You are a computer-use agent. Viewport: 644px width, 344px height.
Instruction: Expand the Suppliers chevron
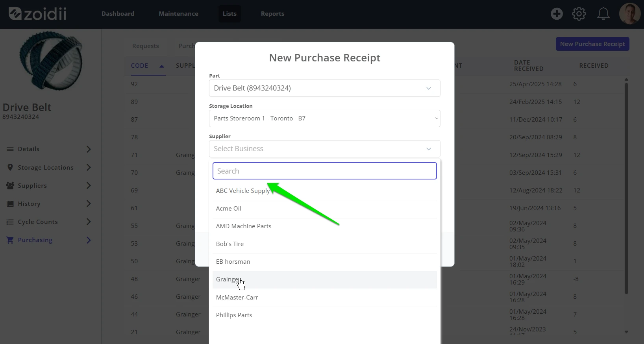click(89, 185)
